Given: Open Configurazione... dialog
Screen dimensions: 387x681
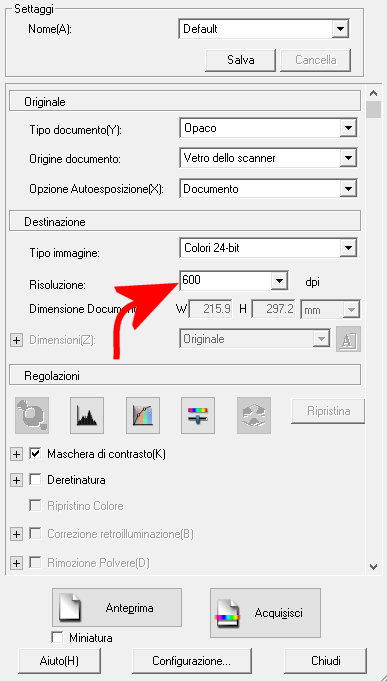Looking at the screenshot, I should [192, 661].
